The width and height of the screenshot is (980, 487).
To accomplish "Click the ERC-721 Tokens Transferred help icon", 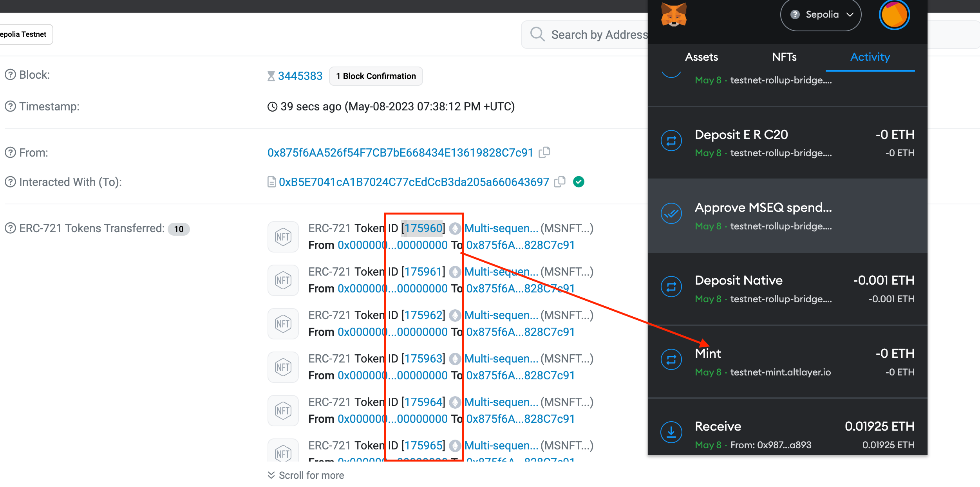I will pyautogui.click(x=10, y=228).
